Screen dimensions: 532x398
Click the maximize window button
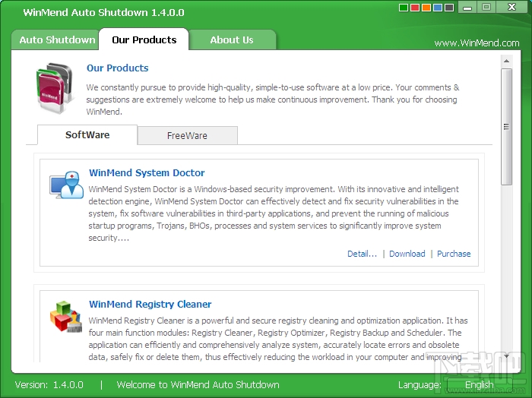point(486,7)
